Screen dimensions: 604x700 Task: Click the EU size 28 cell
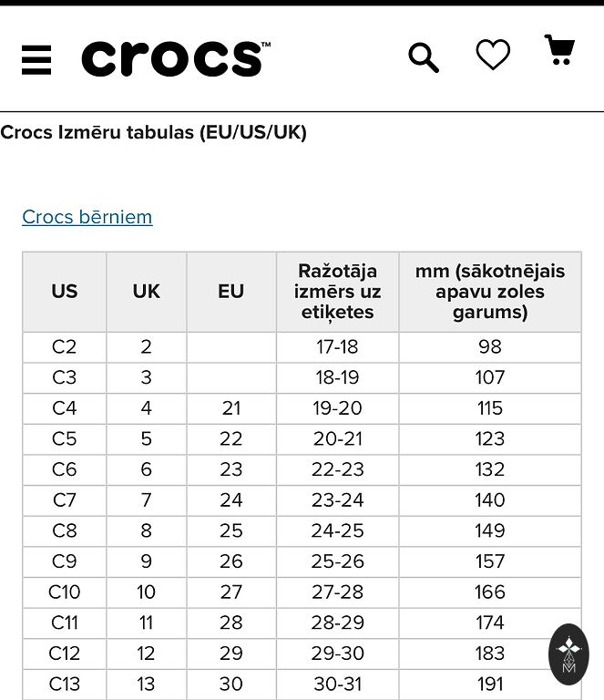pos(231,623)
